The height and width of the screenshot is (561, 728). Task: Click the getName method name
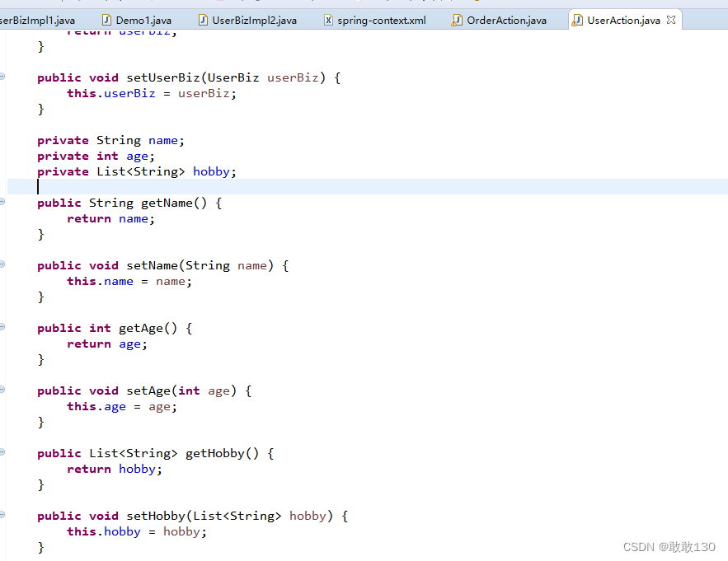(x=167, y=203)
